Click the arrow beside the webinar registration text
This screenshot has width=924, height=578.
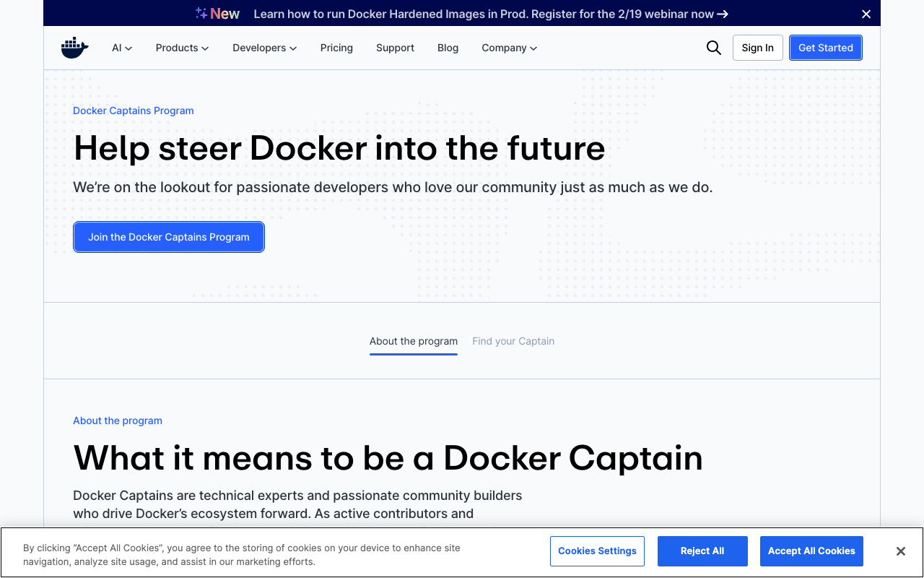coord(723,14)
